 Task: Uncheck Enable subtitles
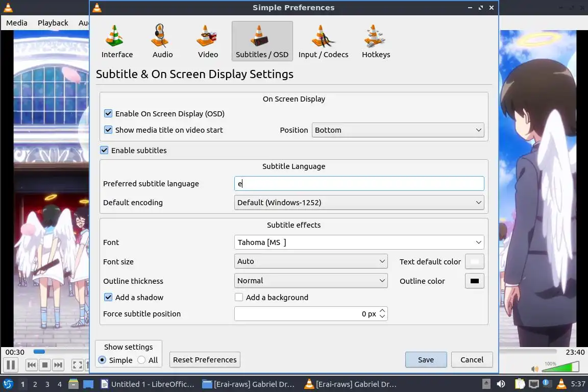click(x=104, y=150)
